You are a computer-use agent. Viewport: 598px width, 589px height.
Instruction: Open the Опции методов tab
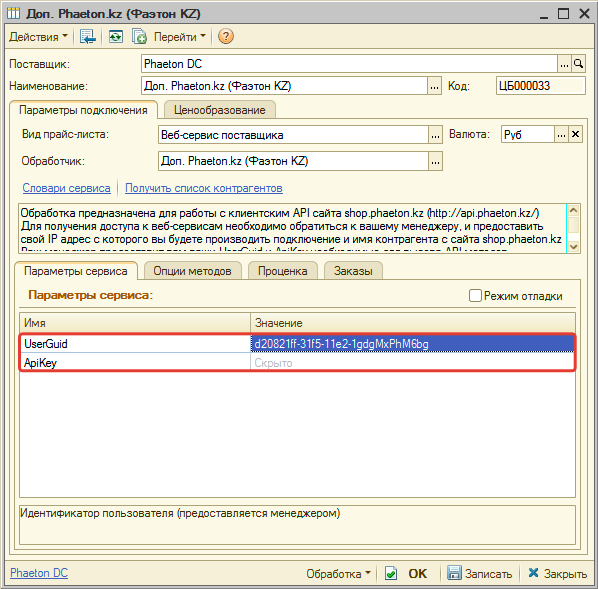coord(192,271)
